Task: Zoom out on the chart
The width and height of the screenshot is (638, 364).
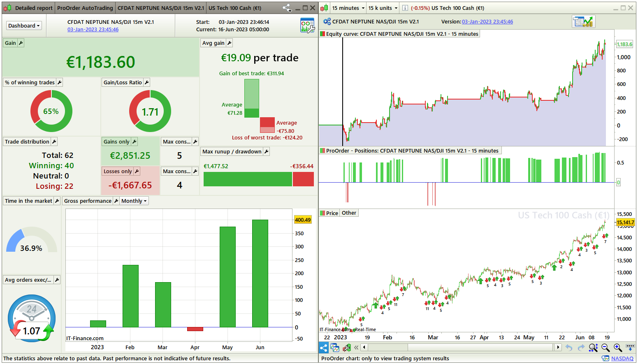Action: [x=606, y=348]
